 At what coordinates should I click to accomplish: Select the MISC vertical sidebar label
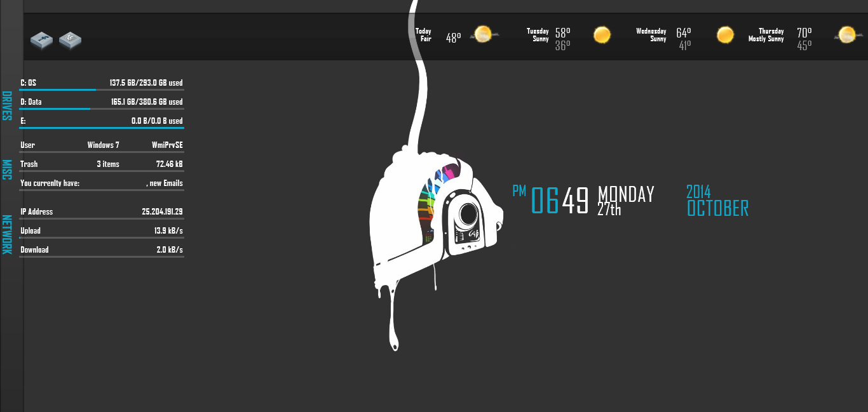click(x=7, y=169)
